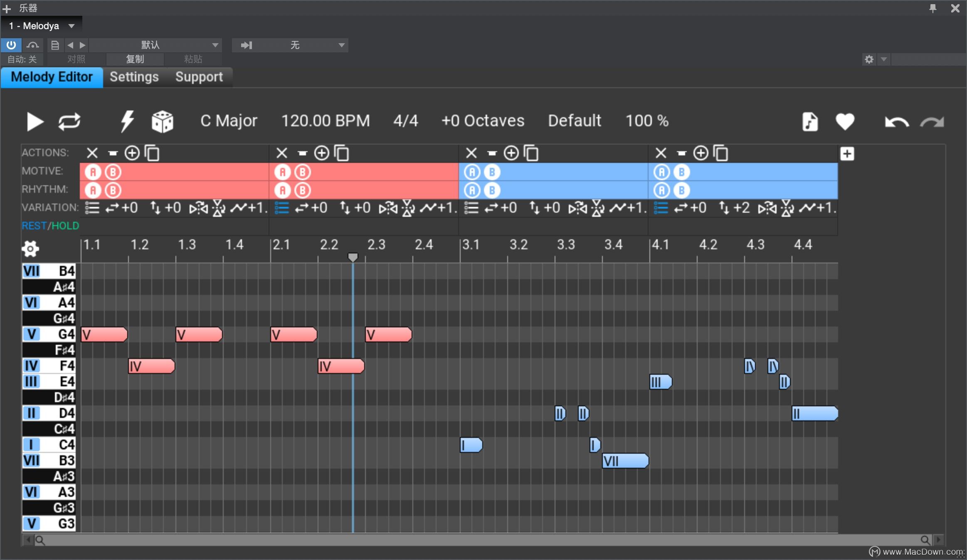This screenshot has width=967, height=560.
Task: Select rhythm A for bar 4
Action: [x=662, y=190]
